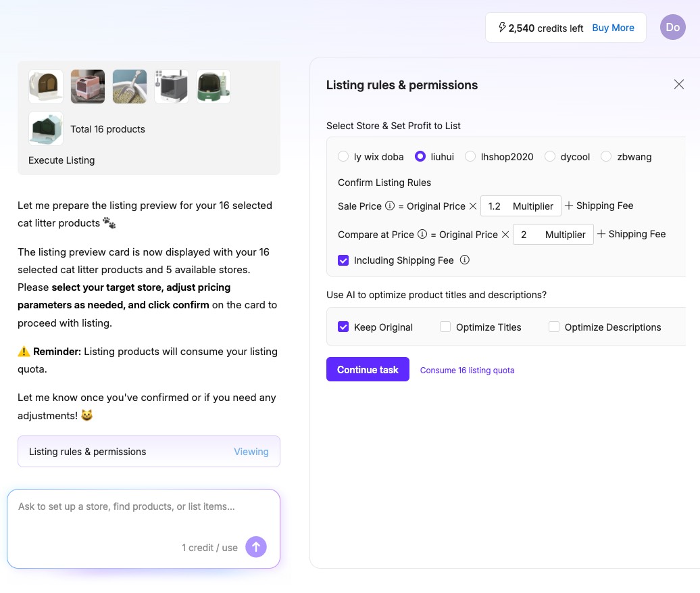Click Select Store & Set Profit to List heading
Image resolution: width=700 pixels, height=593 pixels.
point(393,126)
